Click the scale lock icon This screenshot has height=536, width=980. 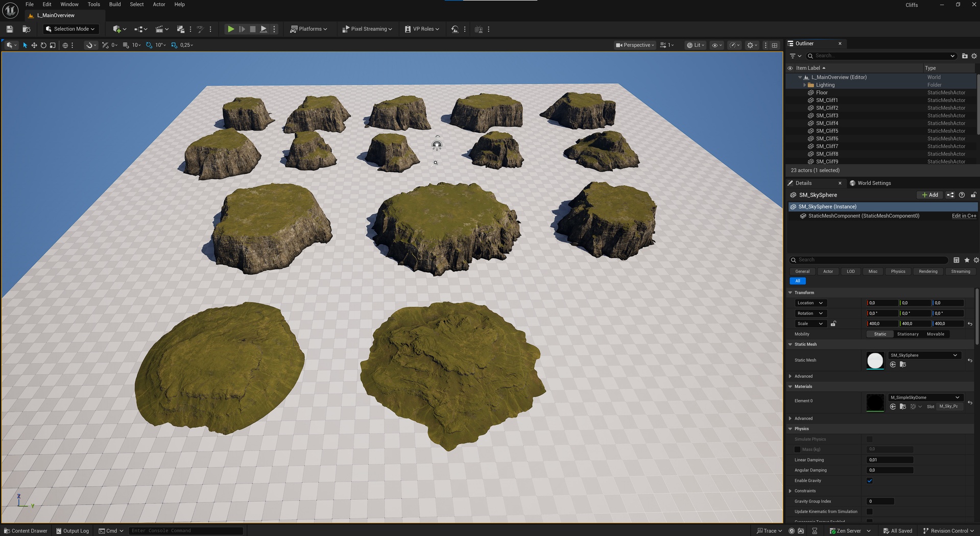tap(833, 324)
